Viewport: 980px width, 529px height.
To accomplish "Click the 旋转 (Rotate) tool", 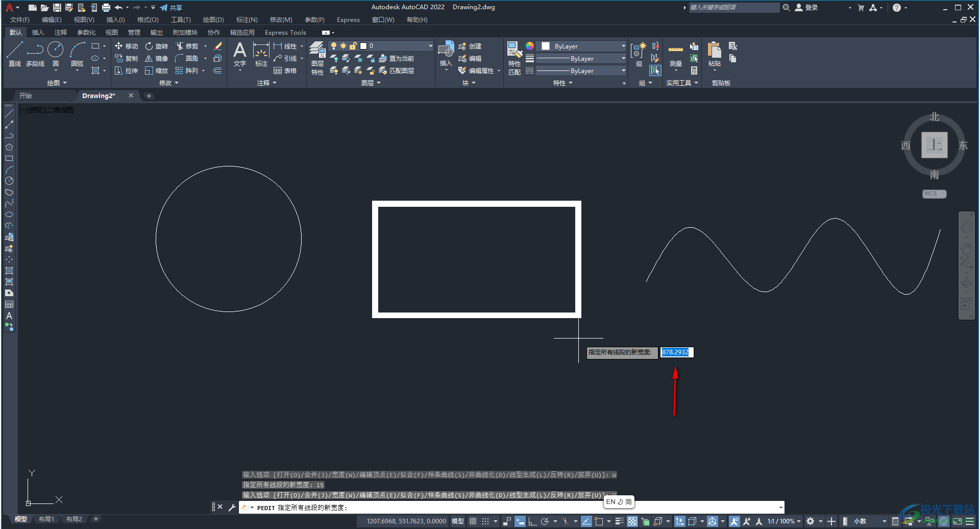I will click(x=156, y=46).
